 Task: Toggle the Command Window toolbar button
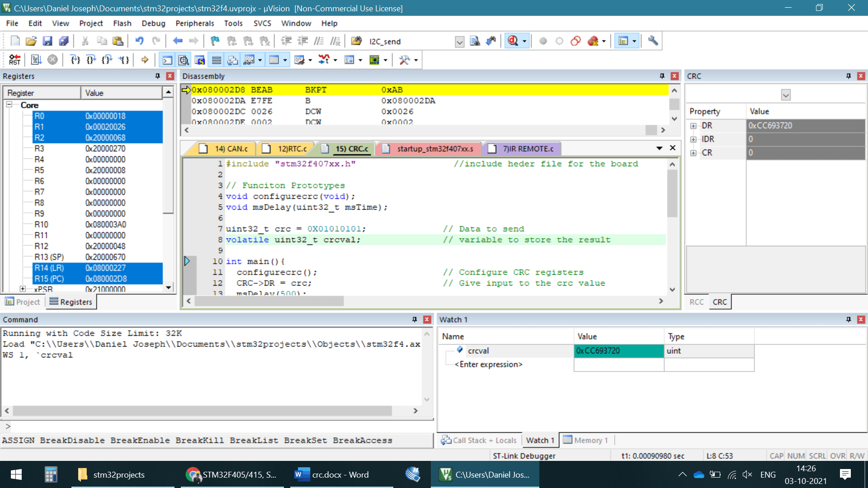click(167, 60)
